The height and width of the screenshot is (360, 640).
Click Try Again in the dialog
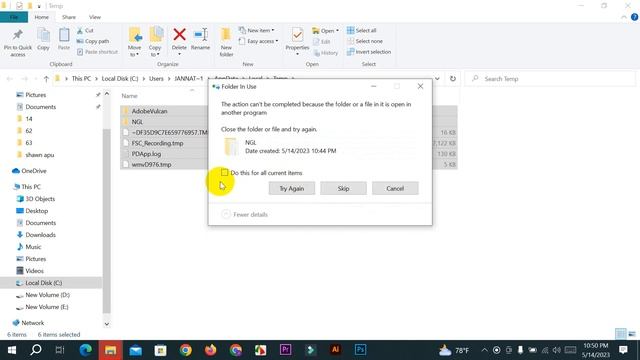(x=292, y=189)
